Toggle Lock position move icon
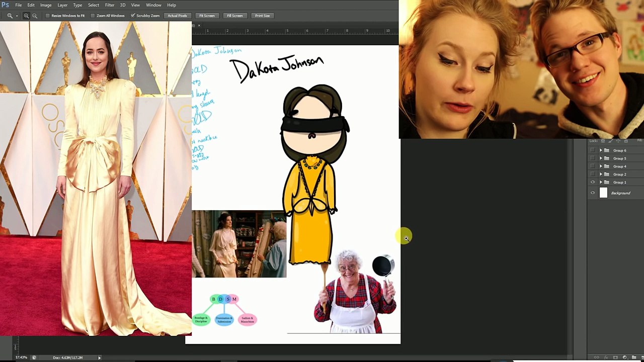 tap(618, 141)
